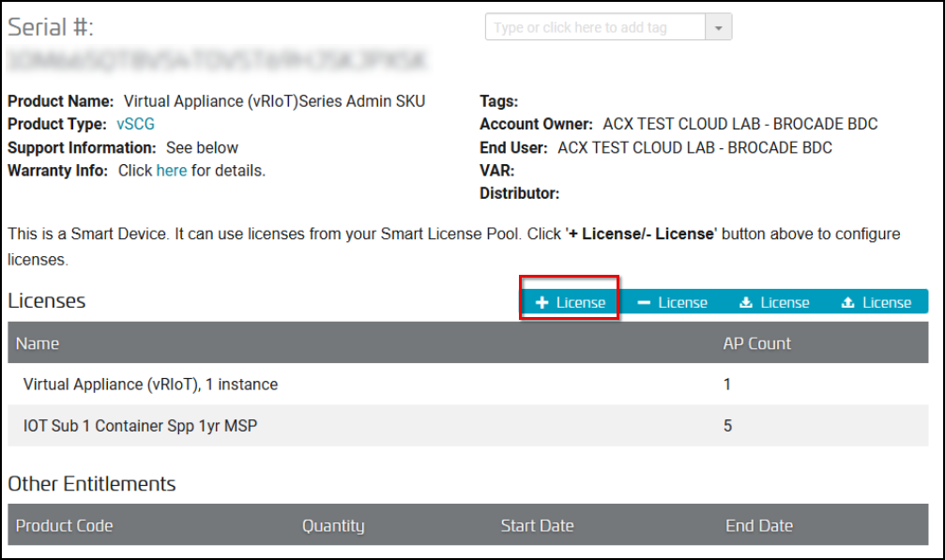Click the Name column header
The image size is (945, 560).
[x=38, y=343]
